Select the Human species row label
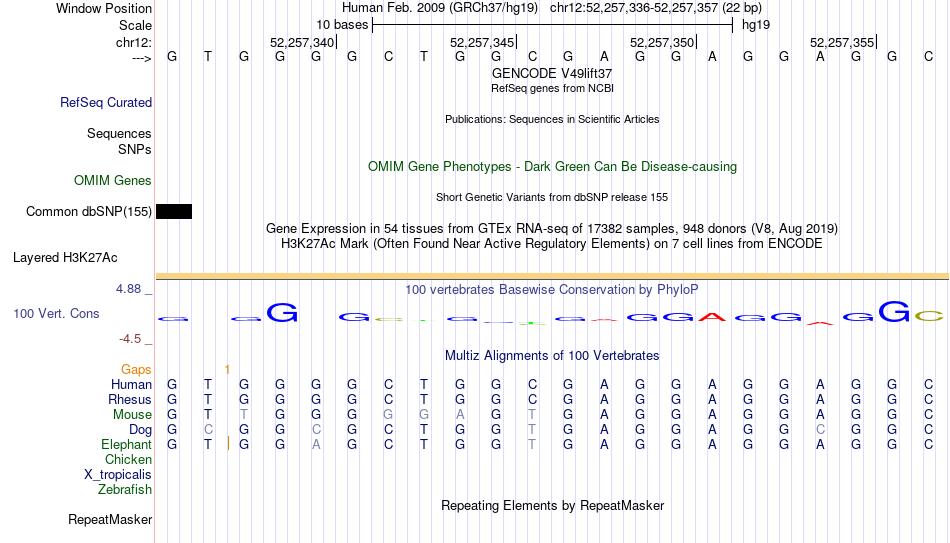950x543 pixels. pyautogui.click(x=131, y=385)
